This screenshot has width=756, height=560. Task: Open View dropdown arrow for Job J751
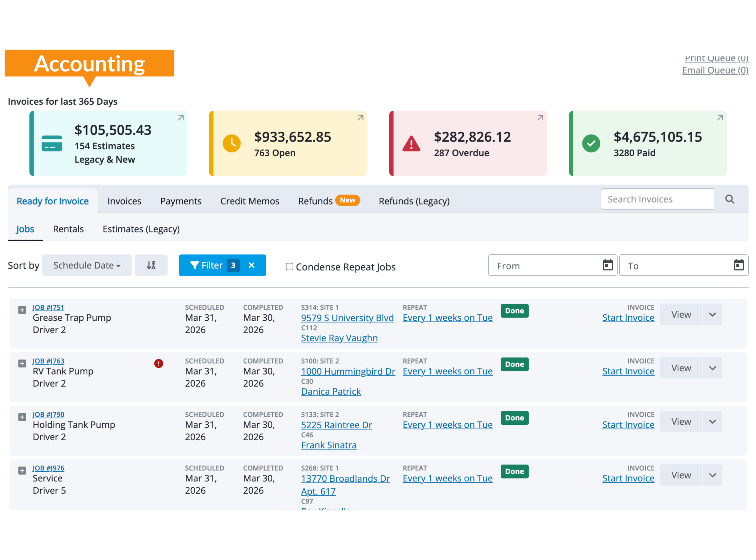pos(712,315)
